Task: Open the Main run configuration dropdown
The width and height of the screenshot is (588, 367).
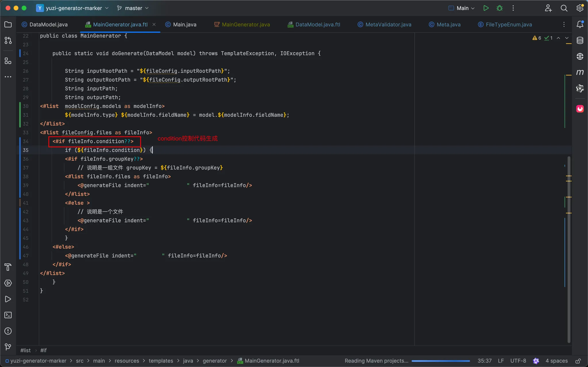Action: (x=462, y=8)
